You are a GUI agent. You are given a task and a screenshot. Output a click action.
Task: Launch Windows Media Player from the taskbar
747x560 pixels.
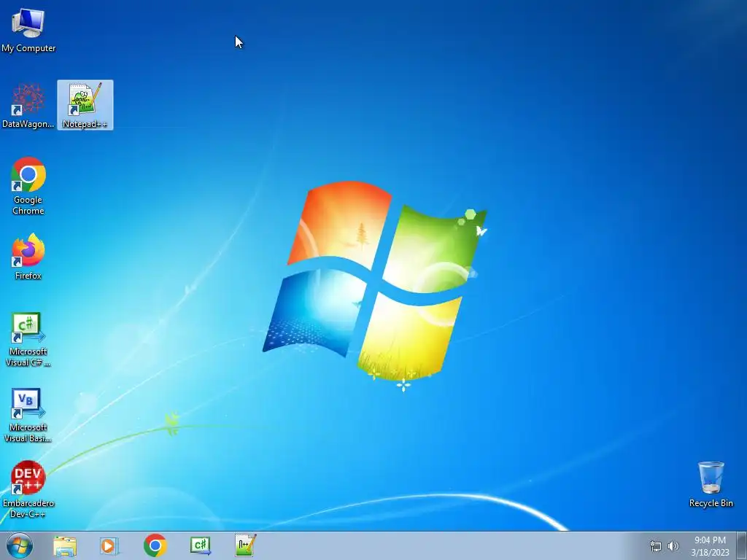[109, 545]
